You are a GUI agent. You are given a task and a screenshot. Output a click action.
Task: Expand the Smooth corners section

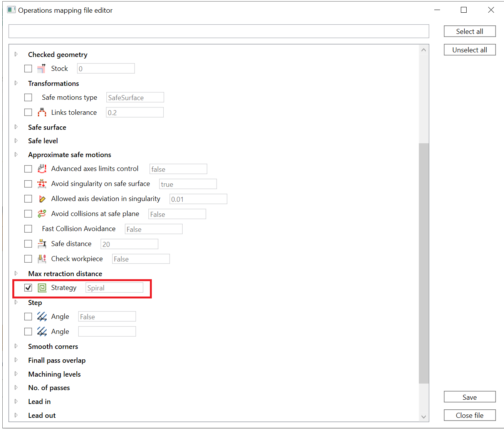[16, 346]
